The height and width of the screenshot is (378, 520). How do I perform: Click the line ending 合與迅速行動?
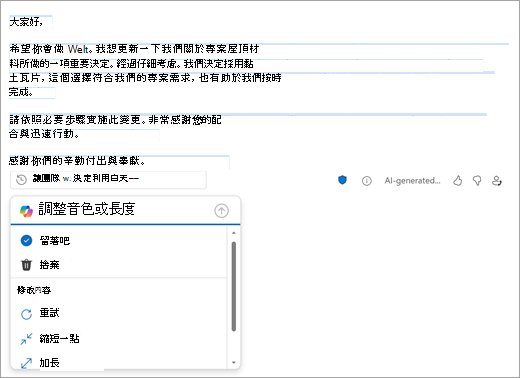click(x=44, y=134)
